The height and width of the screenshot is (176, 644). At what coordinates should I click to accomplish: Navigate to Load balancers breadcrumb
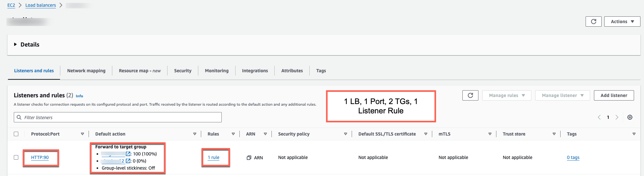(x=40, y=5)
